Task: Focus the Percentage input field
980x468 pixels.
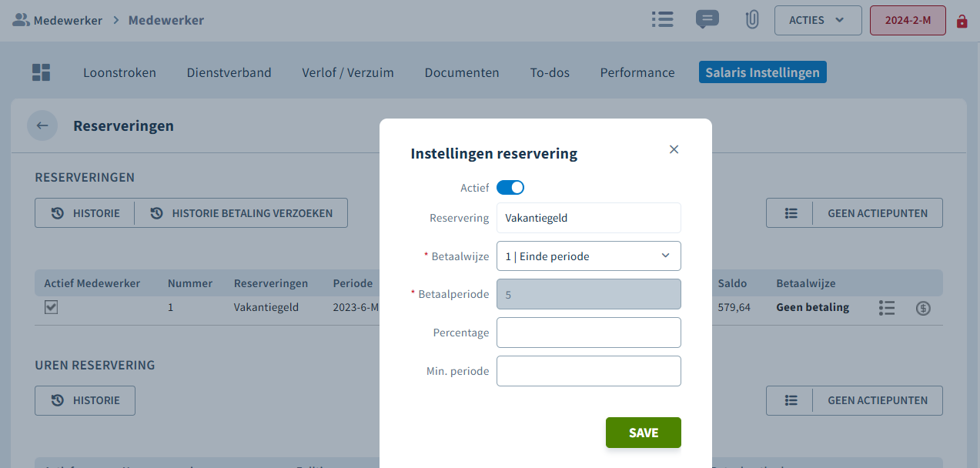Action: pos(589,333)
